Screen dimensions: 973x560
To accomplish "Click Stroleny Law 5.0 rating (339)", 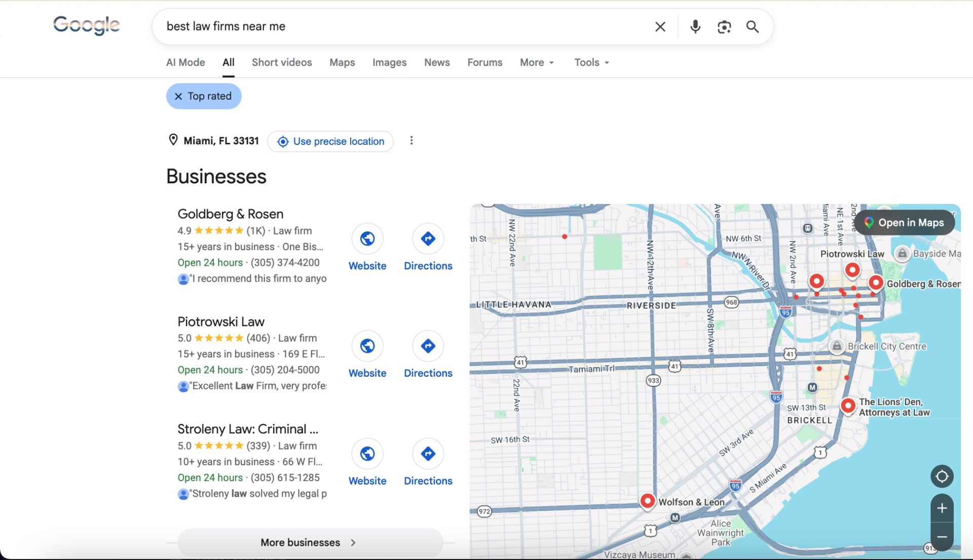I will click(224, 446).
